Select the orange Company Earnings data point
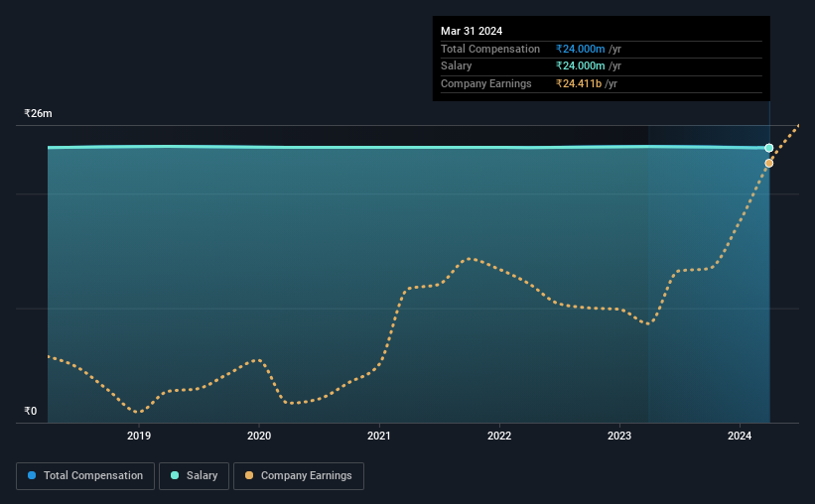The image size is (815, 504). point(768,163)
